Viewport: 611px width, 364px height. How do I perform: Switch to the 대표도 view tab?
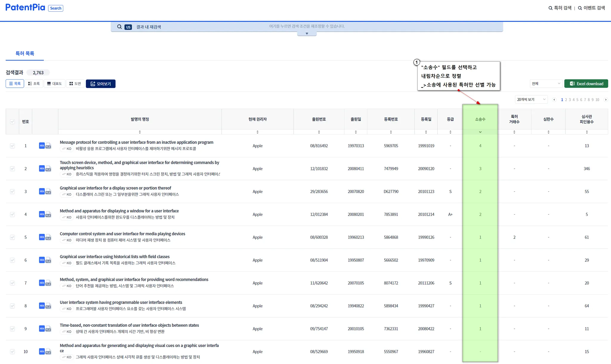[x=55, y=84]
